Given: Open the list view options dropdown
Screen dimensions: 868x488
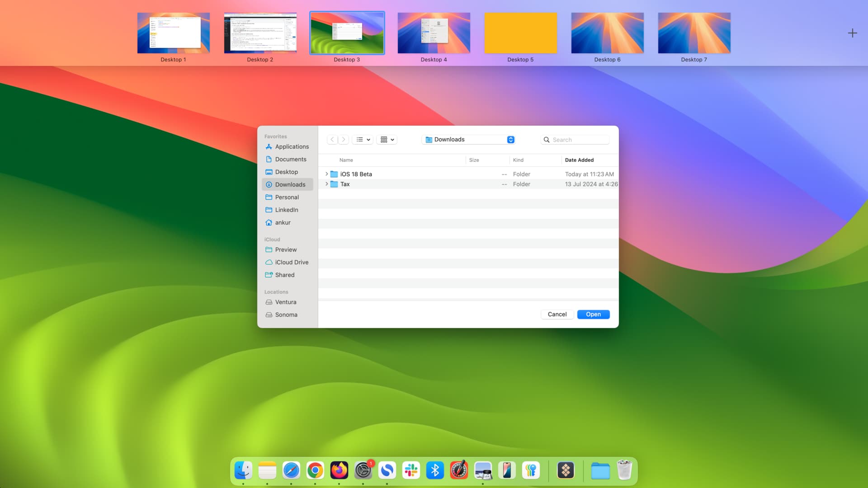Looking at the screenshot, I should (362, 139).
